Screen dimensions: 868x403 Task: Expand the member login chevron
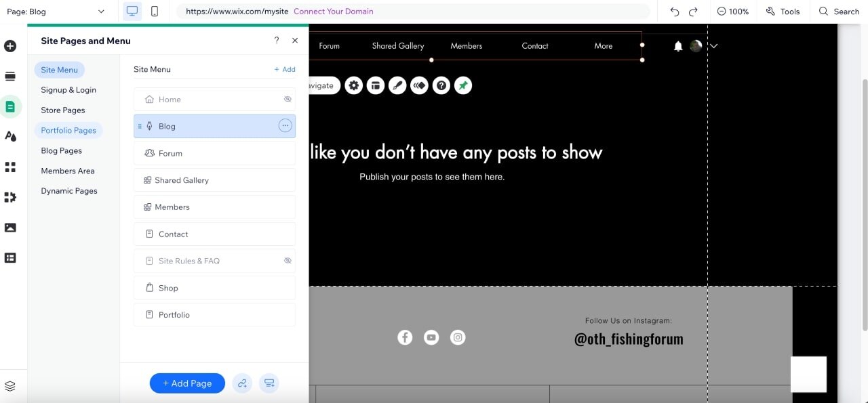coord(714,46)
